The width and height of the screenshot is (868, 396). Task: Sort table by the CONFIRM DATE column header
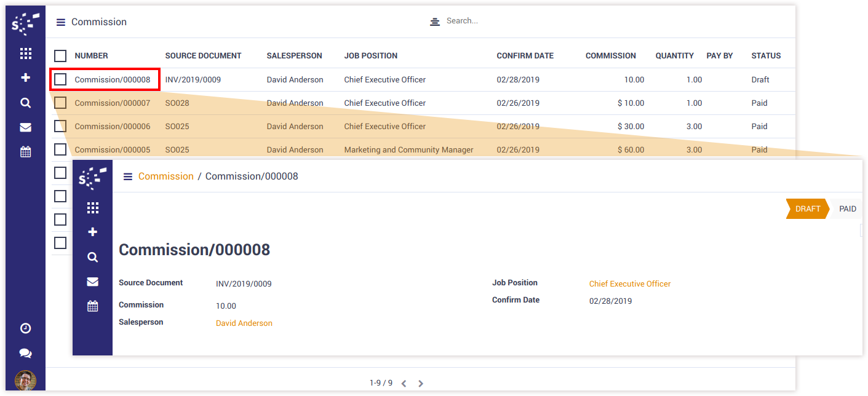tap(525, 56)
